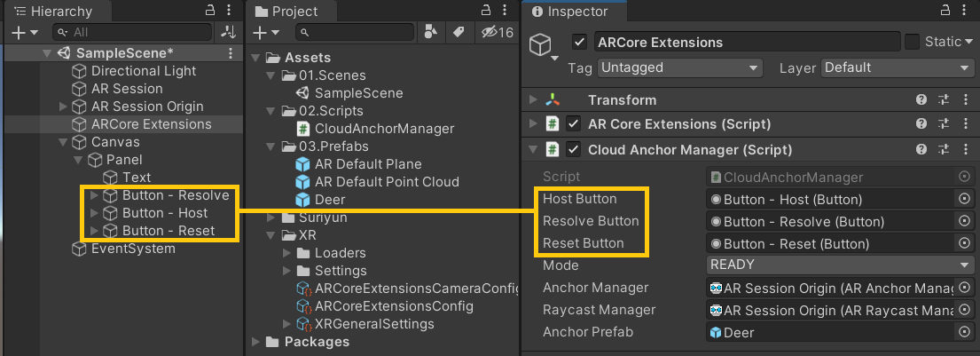Toggle Hierarchy alphabetical sort button
980x356 pixels.
pyautogui.click(x=229, y=32)
